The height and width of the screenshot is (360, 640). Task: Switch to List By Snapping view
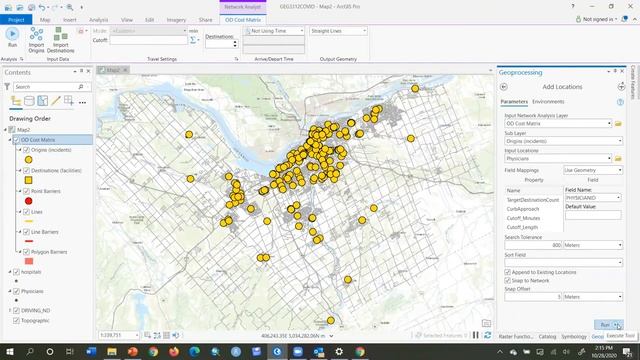[69, 101]
